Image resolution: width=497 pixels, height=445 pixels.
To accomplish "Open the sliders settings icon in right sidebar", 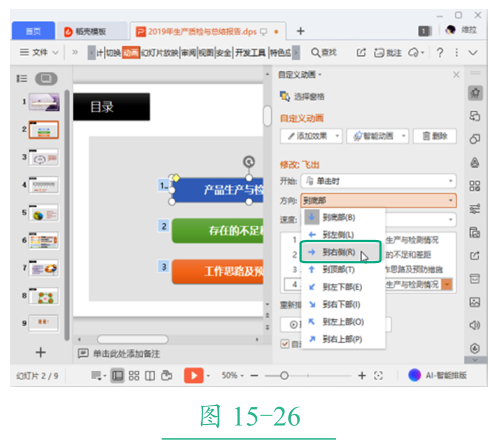I will click(x=475, y=209).
